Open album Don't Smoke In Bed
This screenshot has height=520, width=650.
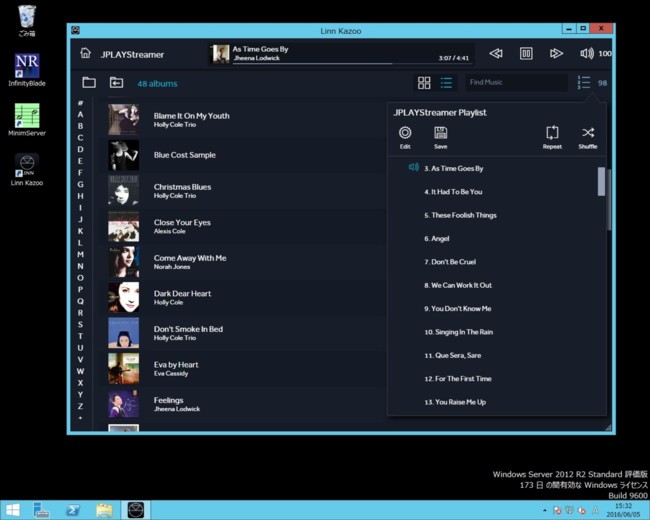click(x=245, y=333)
